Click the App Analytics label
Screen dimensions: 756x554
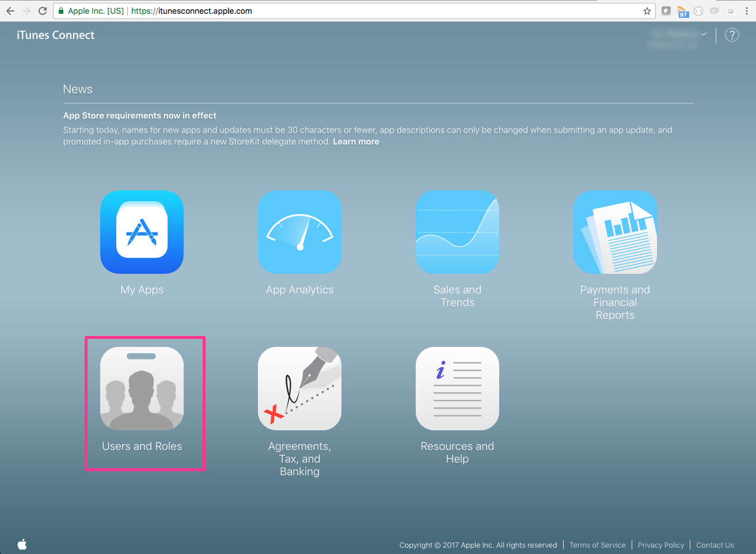tap(299, 290)
